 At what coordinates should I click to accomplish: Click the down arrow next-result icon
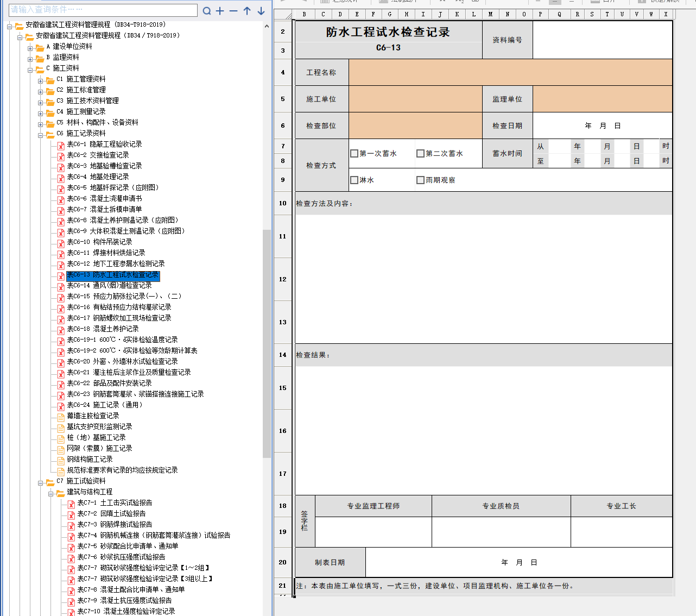point(261,11)
